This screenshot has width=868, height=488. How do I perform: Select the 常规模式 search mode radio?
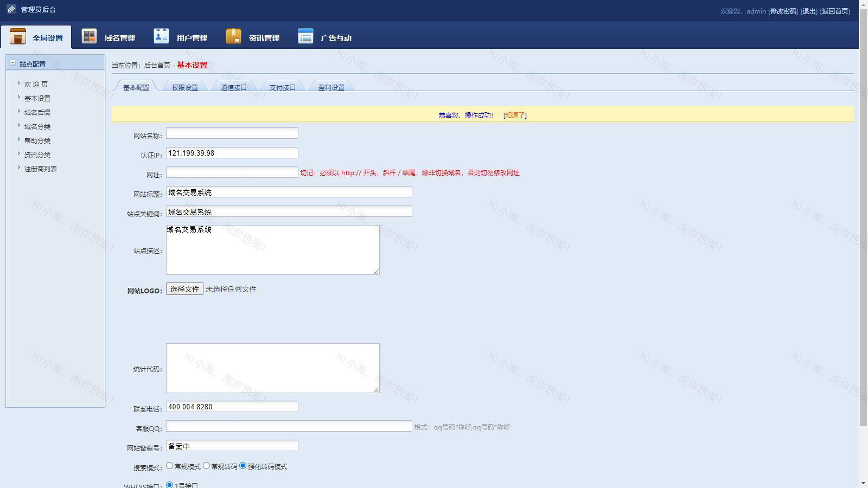point(170,466)
